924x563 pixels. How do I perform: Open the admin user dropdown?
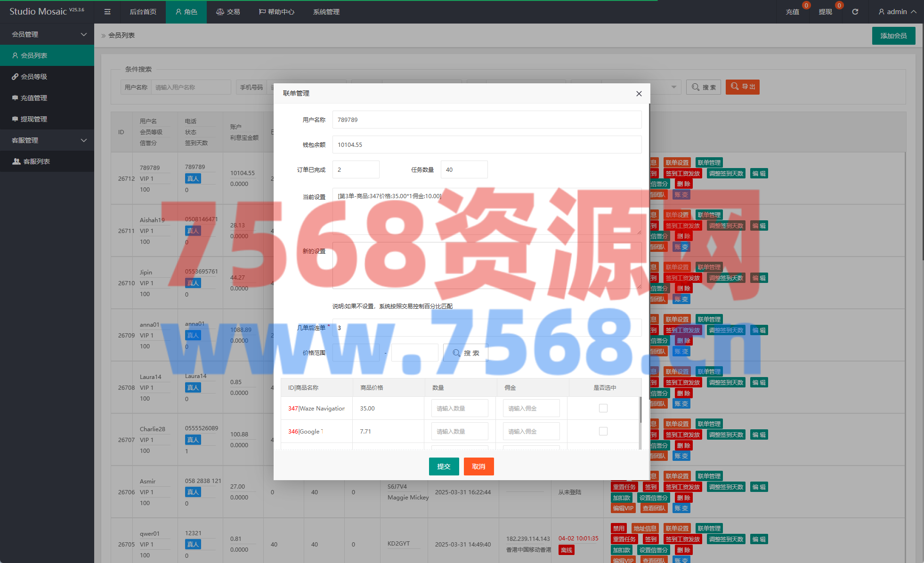(x=897, y=12)
